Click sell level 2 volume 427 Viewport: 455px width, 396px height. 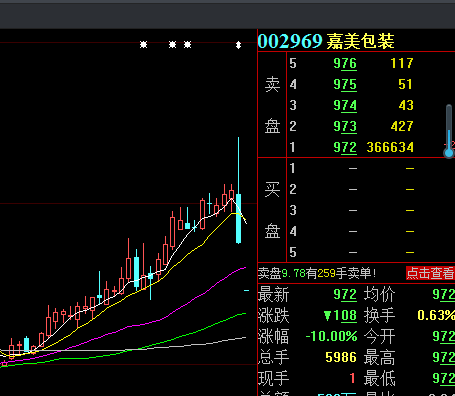(402, 126)
